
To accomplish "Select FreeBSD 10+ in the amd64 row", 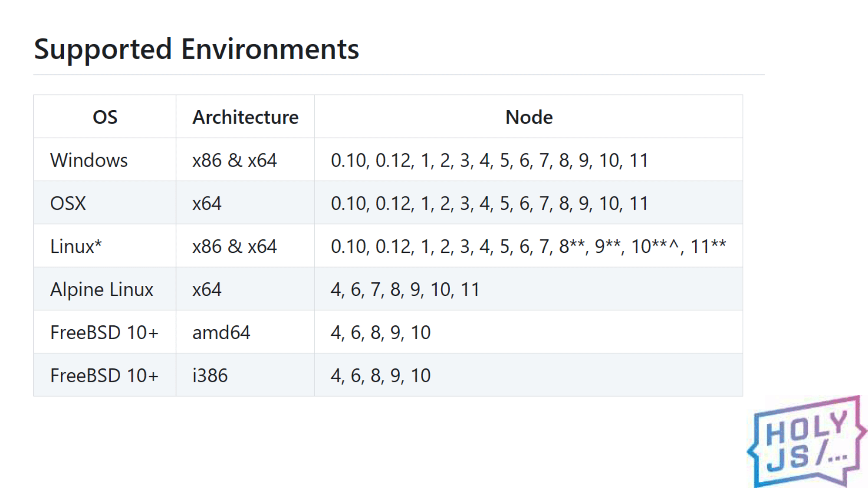I will (104, 332).
